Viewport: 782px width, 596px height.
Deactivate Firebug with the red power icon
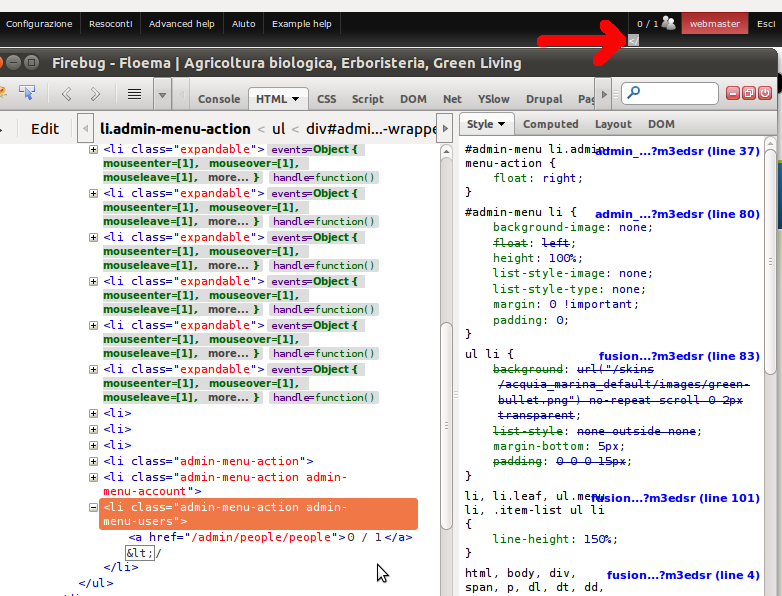coord(765,93)
